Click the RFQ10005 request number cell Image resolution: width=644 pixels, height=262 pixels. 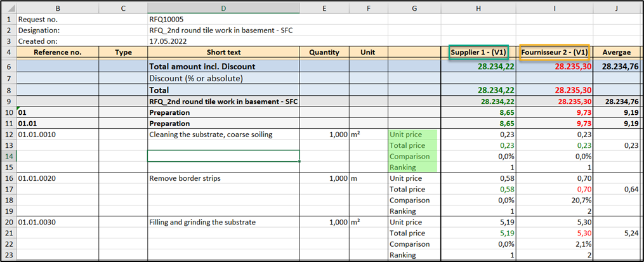pyautogui.click(x=167, y=19)
